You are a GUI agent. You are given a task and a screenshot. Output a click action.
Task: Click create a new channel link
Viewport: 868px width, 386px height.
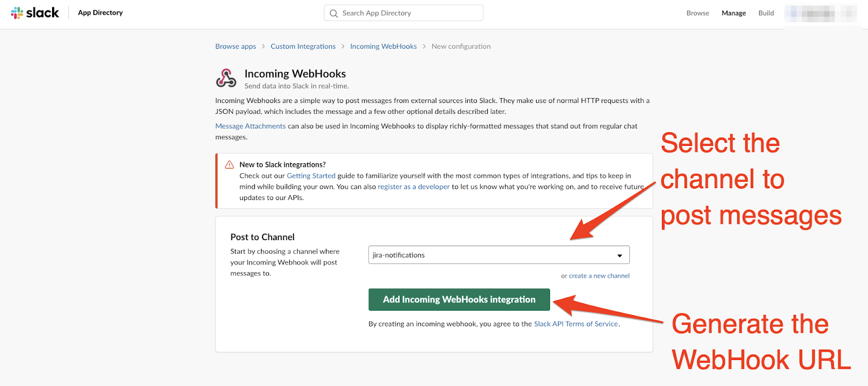click(599, 276)
